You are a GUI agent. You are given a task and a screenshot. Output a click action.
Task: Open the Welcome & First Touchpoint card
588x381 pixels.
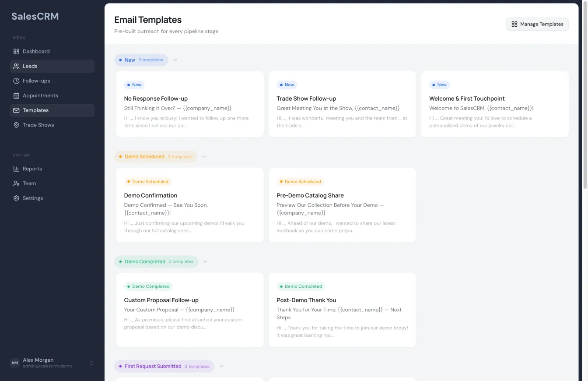(494, 104)
